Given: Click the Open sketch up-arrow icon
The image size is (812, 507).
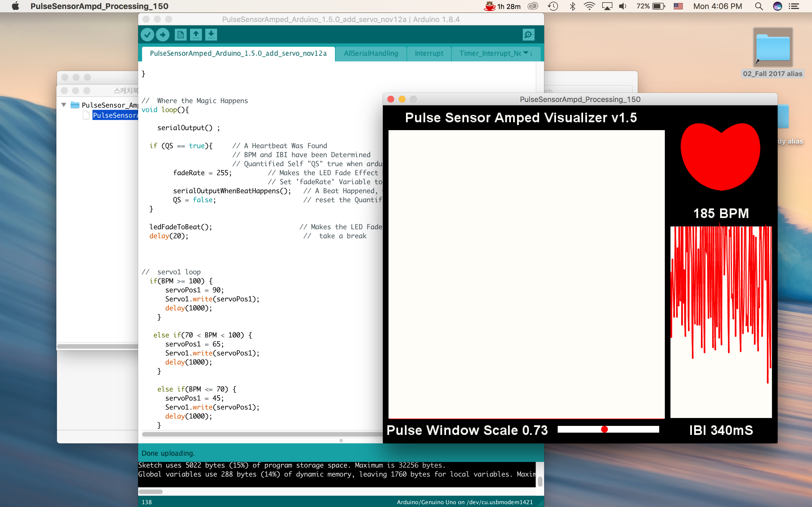Looking at the screenshot, I should coord(196,35).
